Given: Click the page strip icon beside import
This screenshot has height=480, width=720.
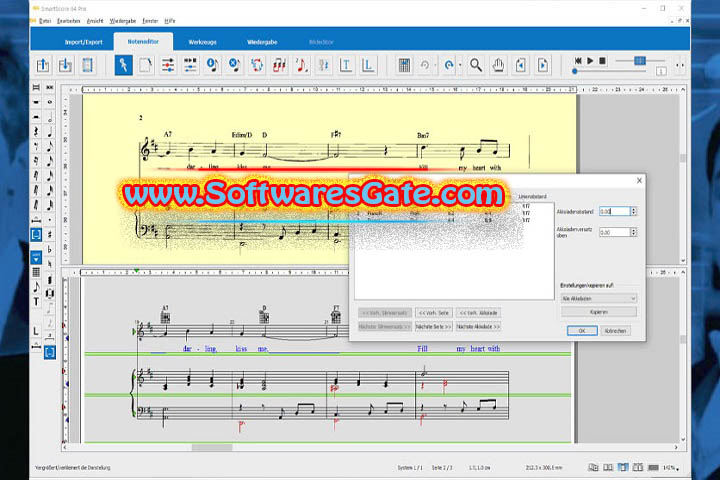Looking at the screenshot, I should coord(87,65).
